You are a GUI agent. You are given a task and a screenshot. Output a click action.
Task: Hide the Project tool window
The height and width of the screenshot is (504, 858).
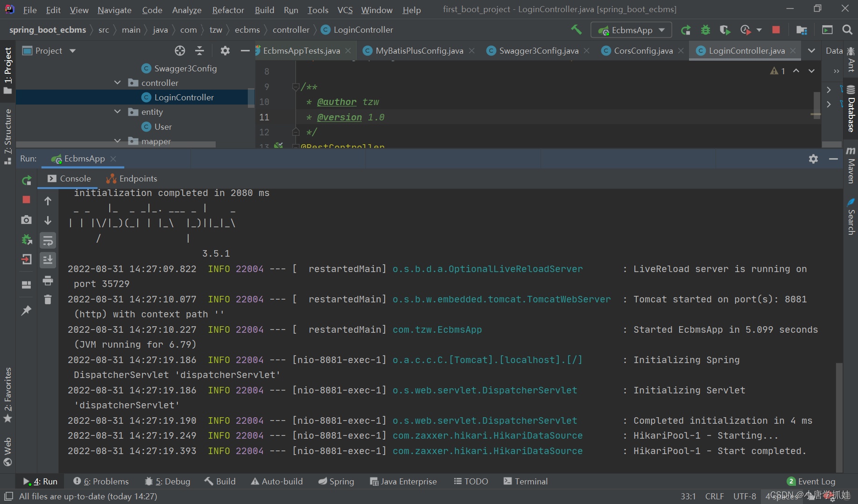[x=245, y=50]
